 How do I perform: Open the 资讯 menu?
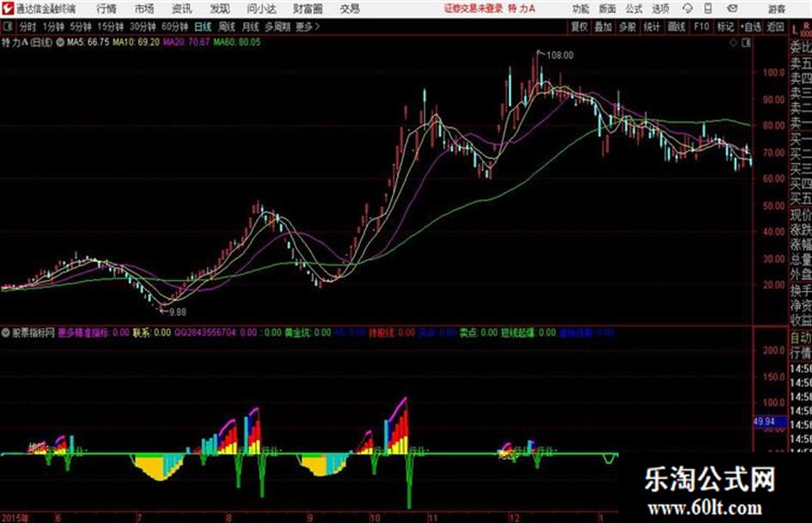coord(182,9)
